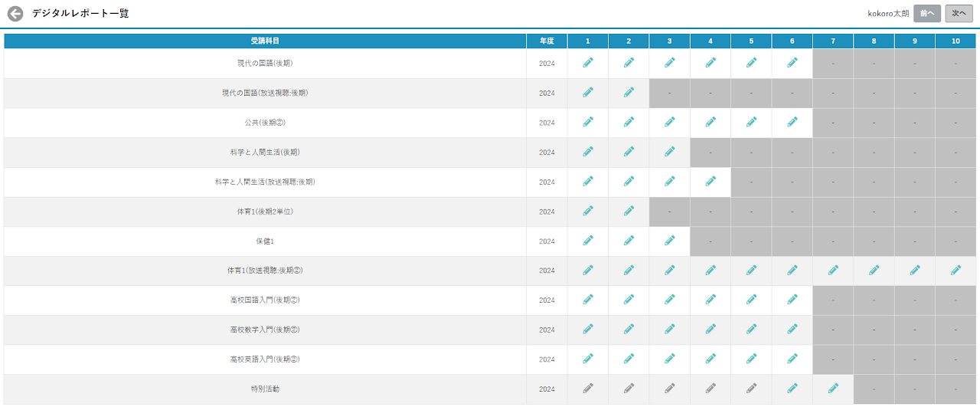Click gray pencil for 特別活動 report 1
This screenshot has height=407, width=980.
[x=588, y=389]
